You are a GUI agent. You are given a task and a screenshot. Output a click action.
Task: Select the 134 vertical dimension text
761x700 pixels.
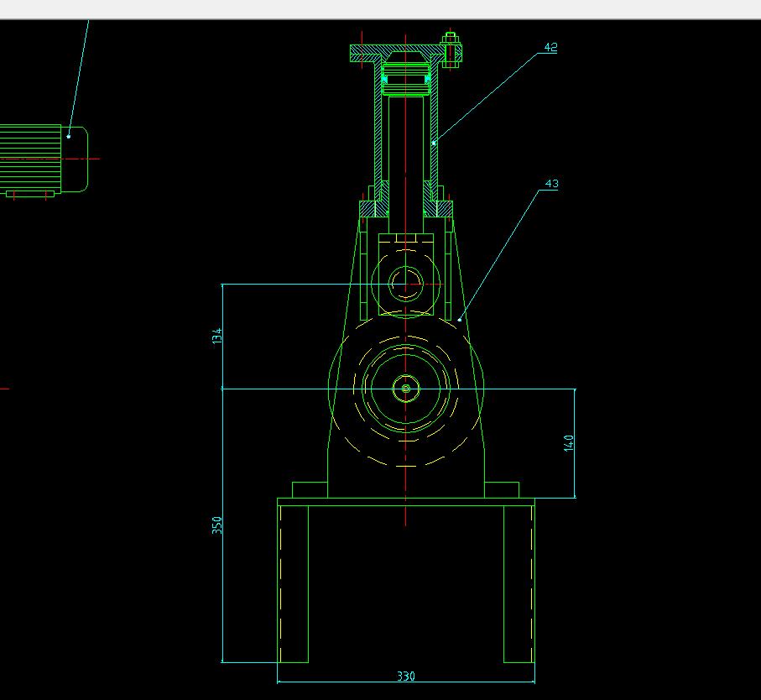pyautogui.click(x=217, y=336)
